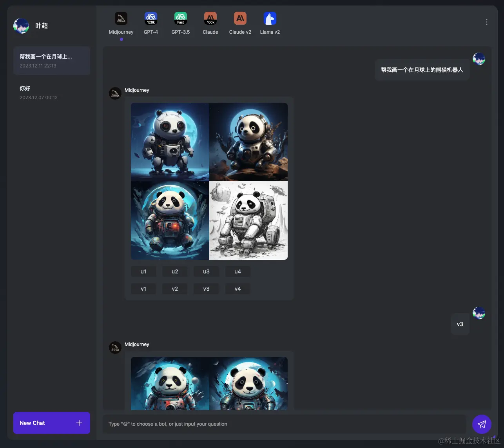Viewport: 504px width, 448px height.
Task: Click the plus icon on New Chat
Action: [79, 423]
